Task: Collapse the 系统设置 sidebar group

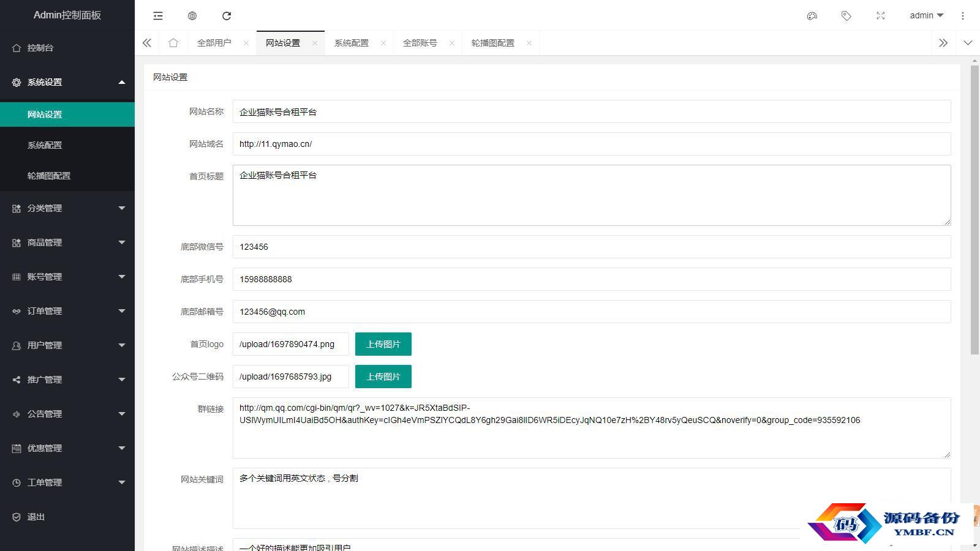Action: (x=67, y=82)
